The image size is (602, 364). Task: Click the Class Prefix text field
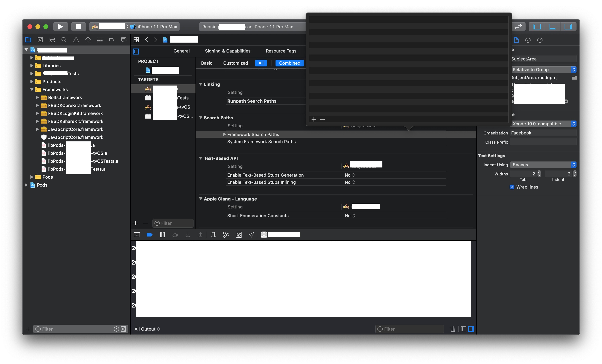543,142
